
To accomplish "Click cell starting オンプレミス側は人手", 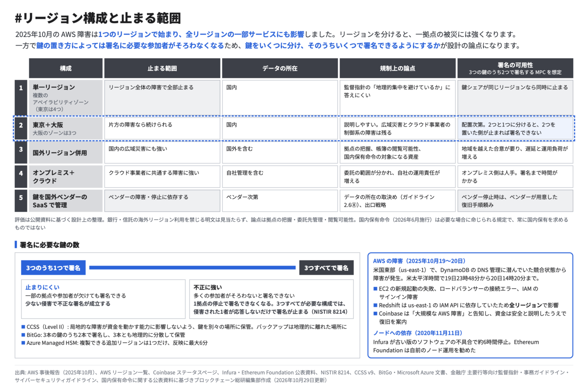I will (515, 176).
